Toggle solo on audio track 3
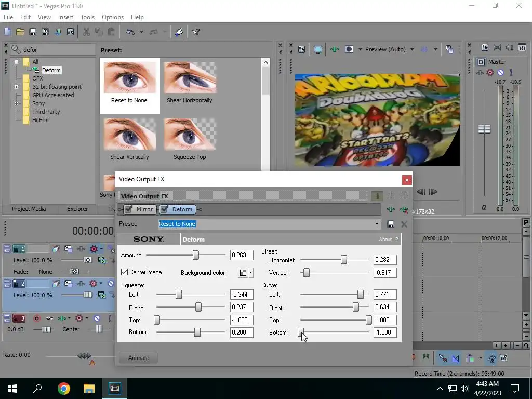The width and height of the screenshot is (532, 399). coord(109,318)
